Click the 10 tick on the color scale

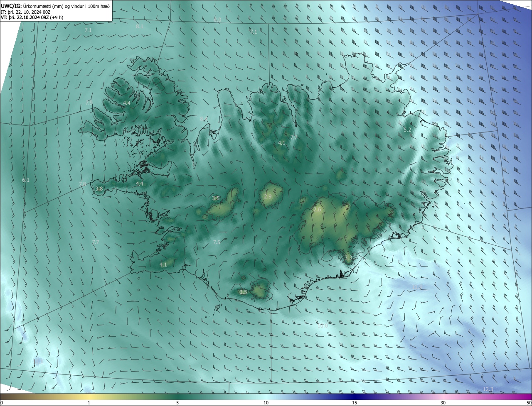[x=266, y=403]
